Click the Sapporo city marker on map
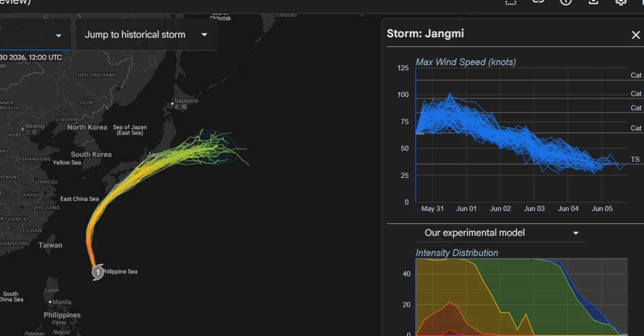 pyautogui.click(x=173, y=103)
